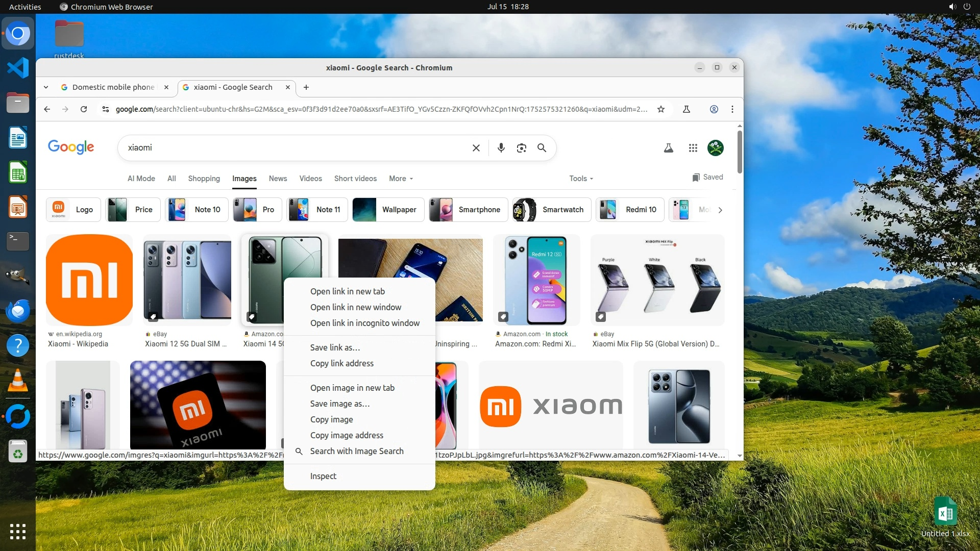Open Google apps grid icon
This screenshot has width=980, height=551.
693,148
